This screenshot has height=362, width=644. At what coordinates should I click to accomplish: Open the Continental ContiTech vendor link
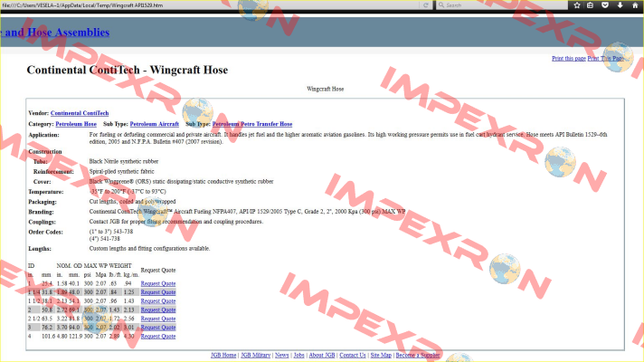[x=80, y=113]
